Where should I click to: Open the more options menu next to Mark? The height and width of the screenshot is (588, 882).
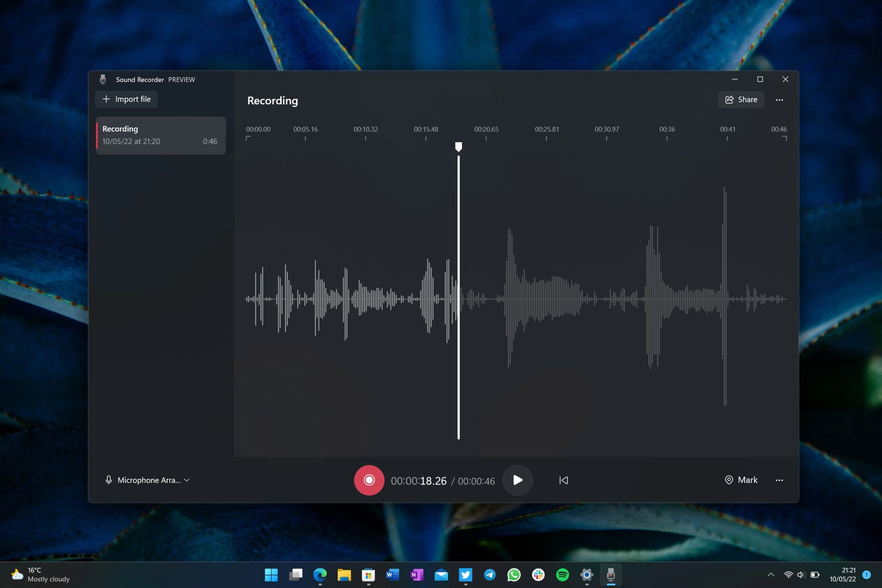tap(779, 480)
